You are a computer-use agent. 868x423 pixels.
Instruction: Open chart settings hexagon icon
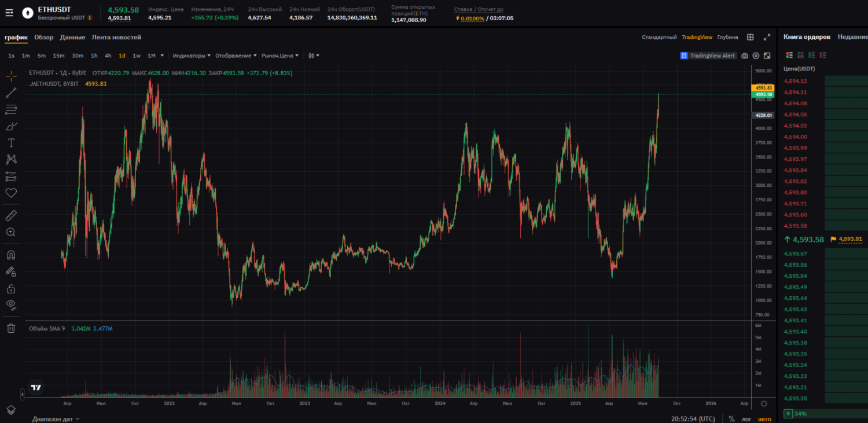(756, 56)
